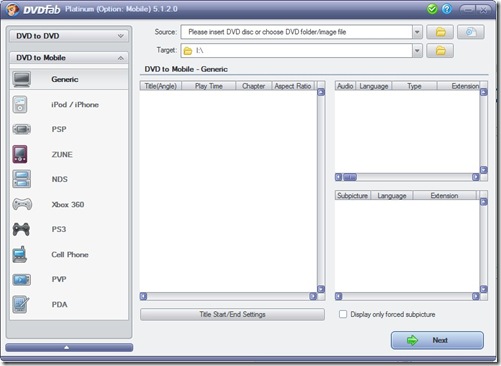Screen dimensions: 501x366
Task: Click the Next button
Action: click(437, 340)
